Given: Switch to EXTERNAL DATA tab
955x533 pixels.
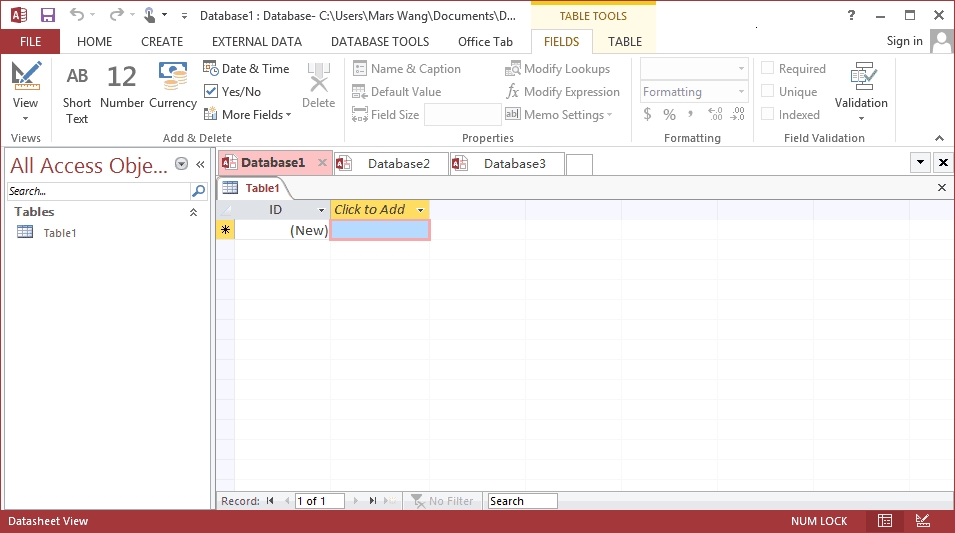Looking at the screenshot, I should (x=257, y=41).
